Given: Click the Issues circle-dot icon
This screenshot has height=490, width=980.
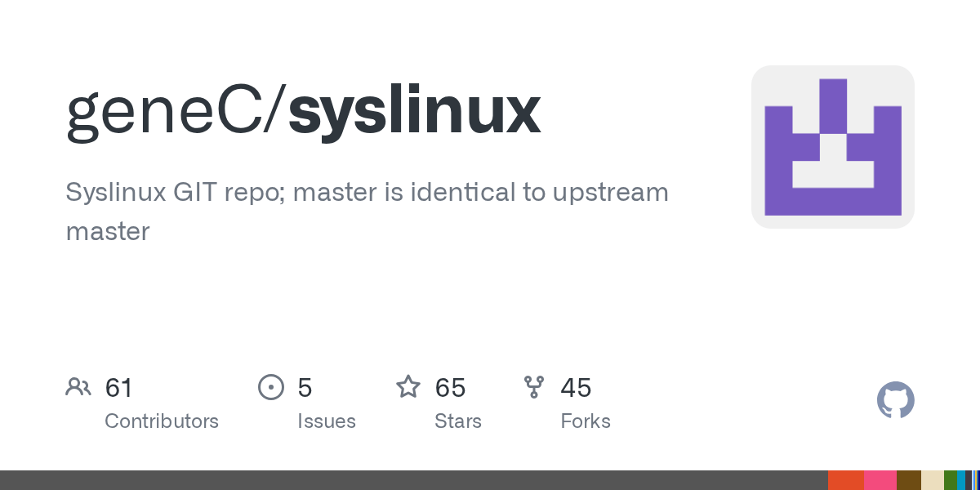Looking at the screenshot, I should pyautogui.click(x=271, y=387).
